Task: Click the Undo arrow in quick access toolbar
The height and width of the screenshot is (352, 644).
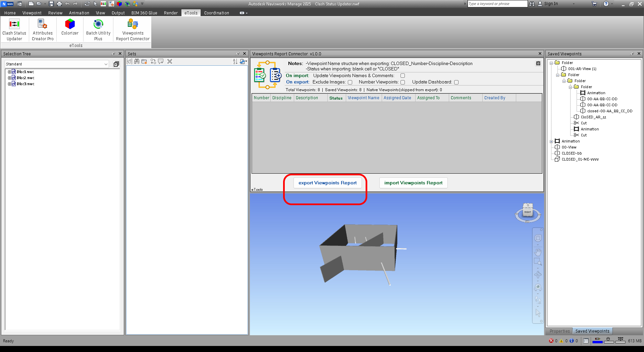Action: pos(67,4)
